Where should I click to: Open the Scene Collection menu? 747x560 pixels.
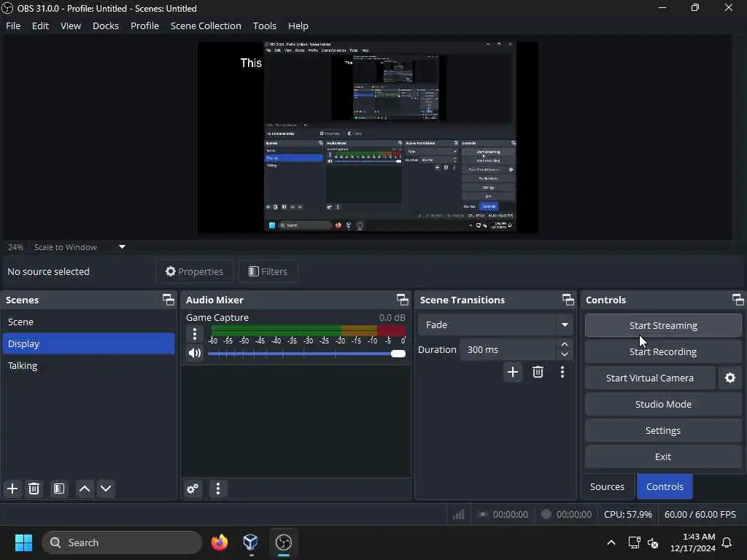(206, 26)
